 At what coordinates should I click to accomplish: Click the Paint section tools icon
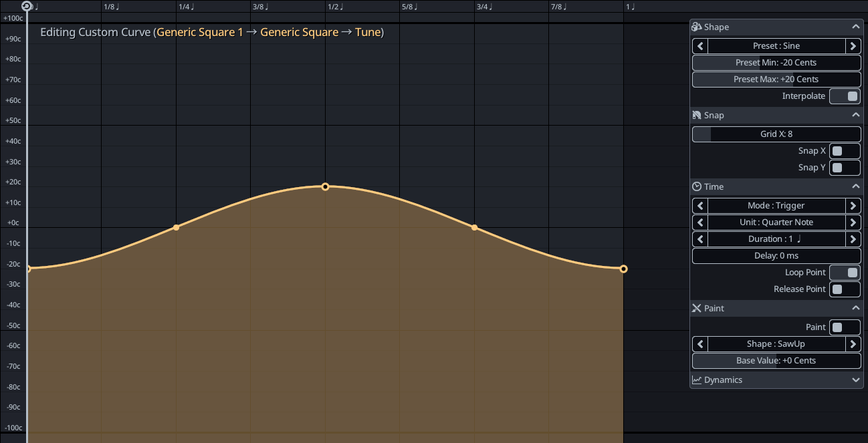coord(697,308)
